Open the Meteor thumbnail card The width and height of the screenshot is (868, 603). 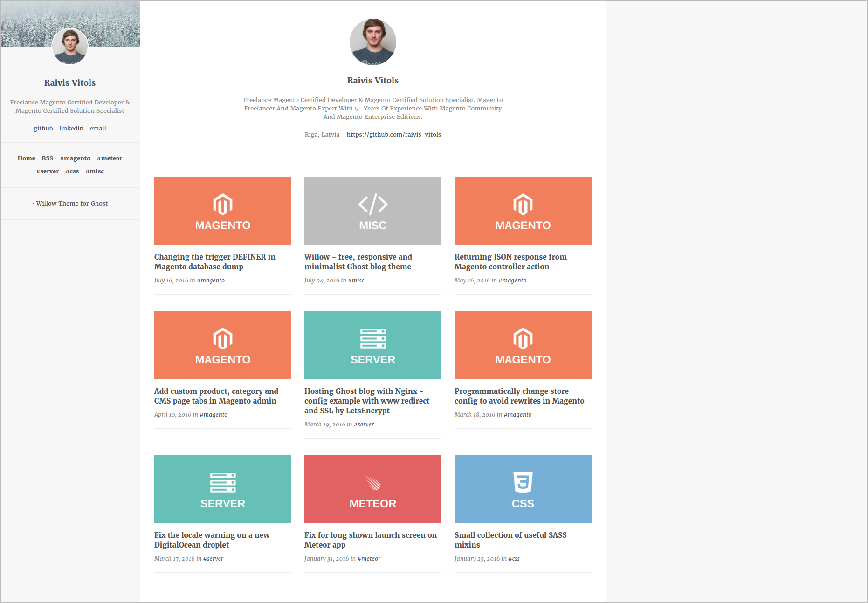click(x=373, y=489)
